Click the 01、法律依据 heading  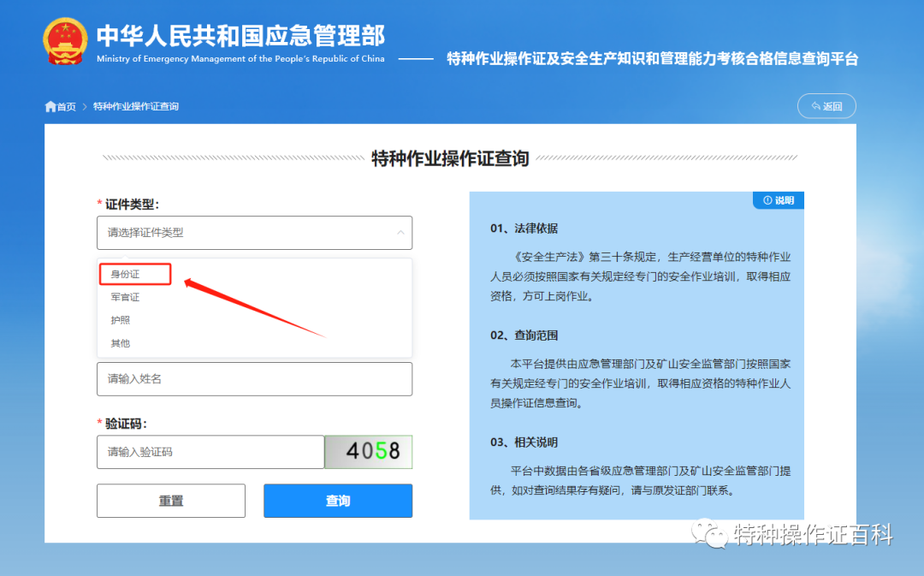pyautogui.click(x=524, y=229)
